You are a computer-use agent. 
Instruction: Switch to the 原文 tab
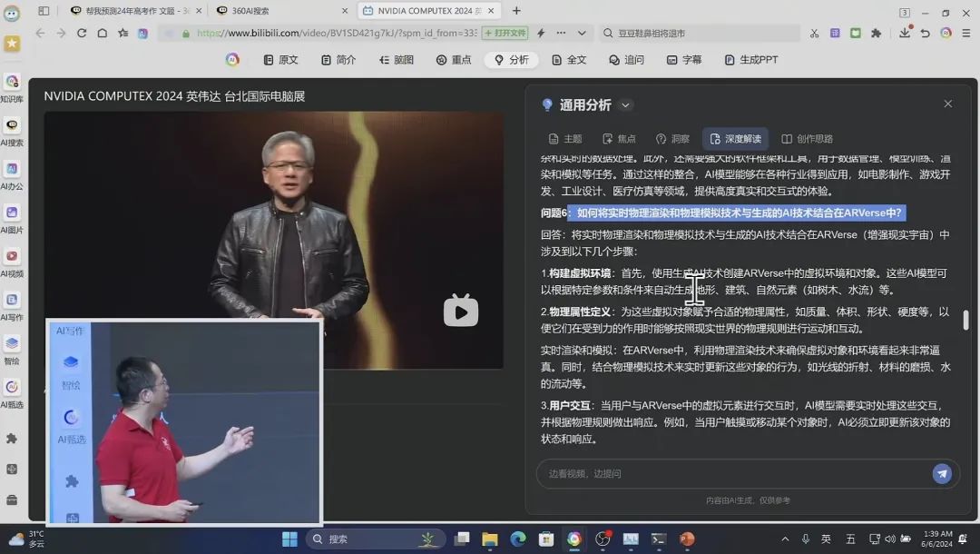[280, 60]
